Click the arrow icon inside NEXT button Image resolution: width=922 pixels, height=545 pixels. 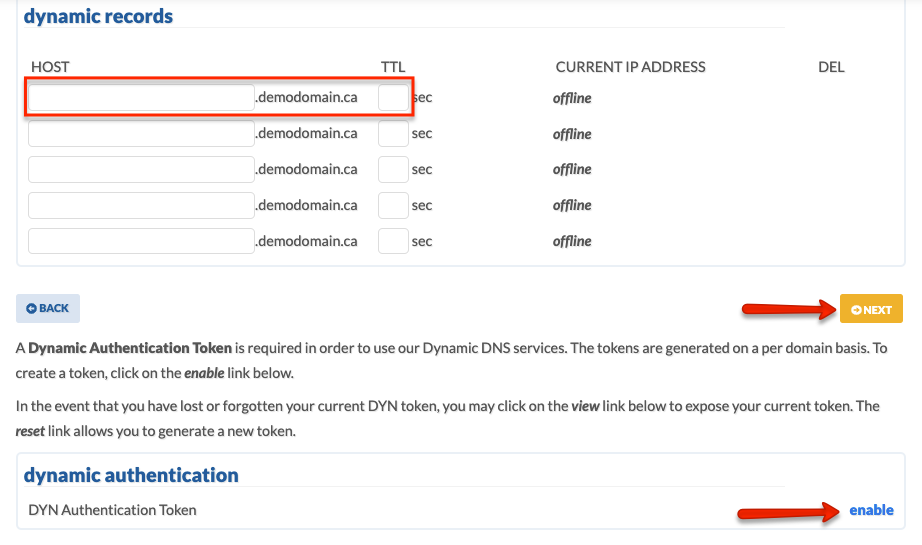(856, 310)
